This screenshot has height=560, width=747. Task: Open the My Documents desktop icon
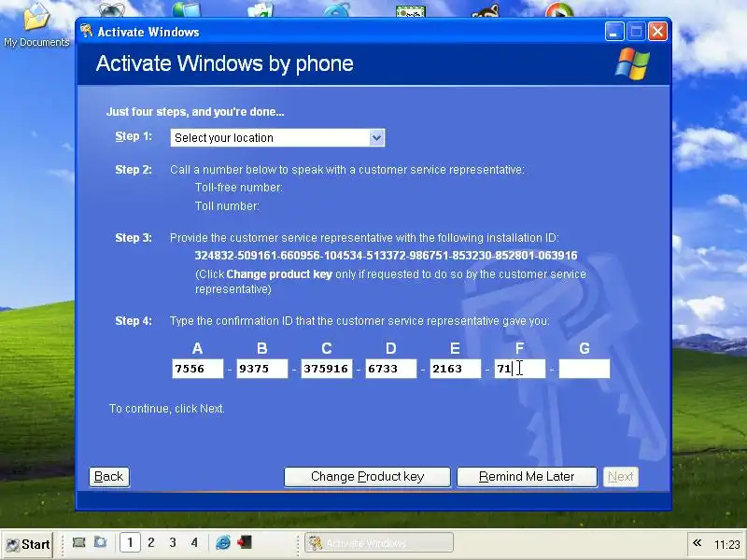pos(36,24)
